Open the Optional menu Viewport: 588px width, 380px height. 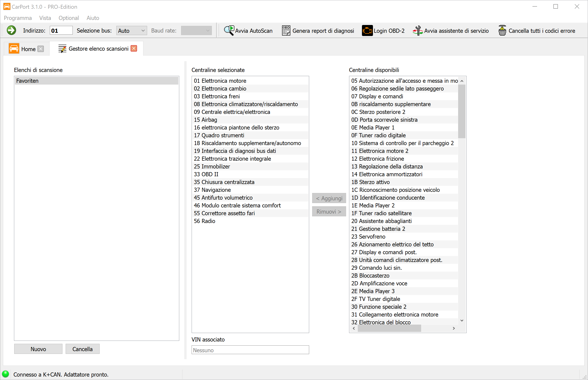click(68, 18)
